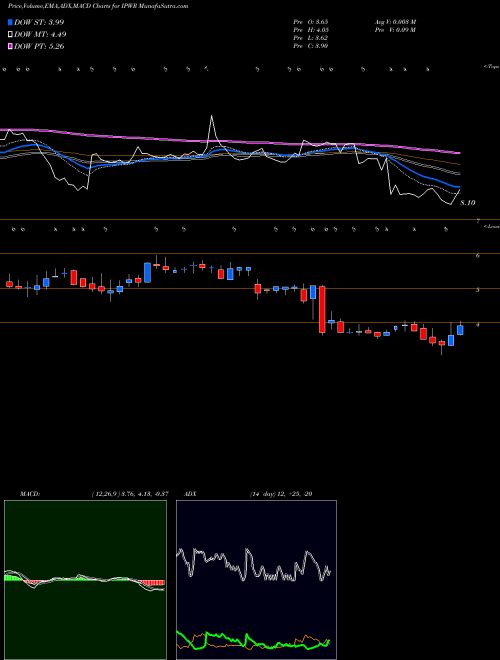Click the price axis label 4

(x=478, y=325)
